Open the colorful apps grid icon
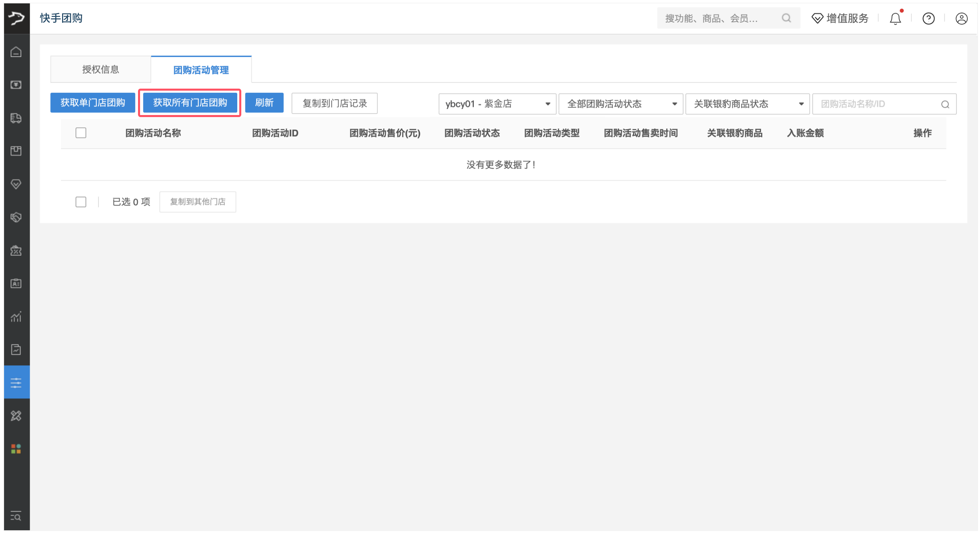 (x=16, y=449)
